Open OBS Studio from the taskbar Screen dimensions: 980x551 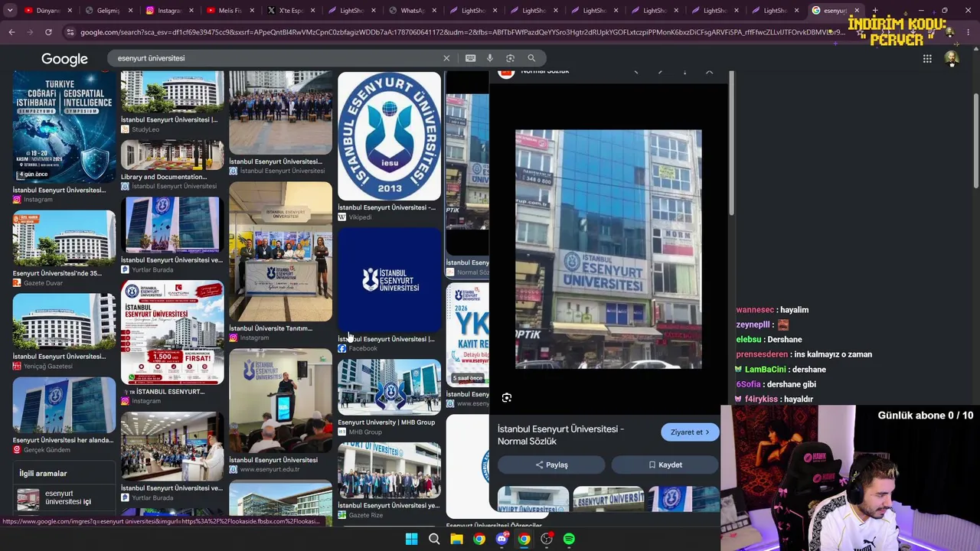(x=547, y=539)
